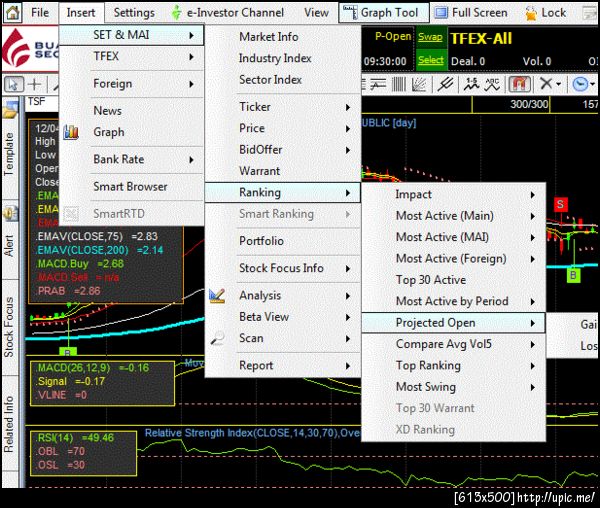
Task: Select Top 30 Active ranking
Action: pyautogui.click(x=453, y=280)
